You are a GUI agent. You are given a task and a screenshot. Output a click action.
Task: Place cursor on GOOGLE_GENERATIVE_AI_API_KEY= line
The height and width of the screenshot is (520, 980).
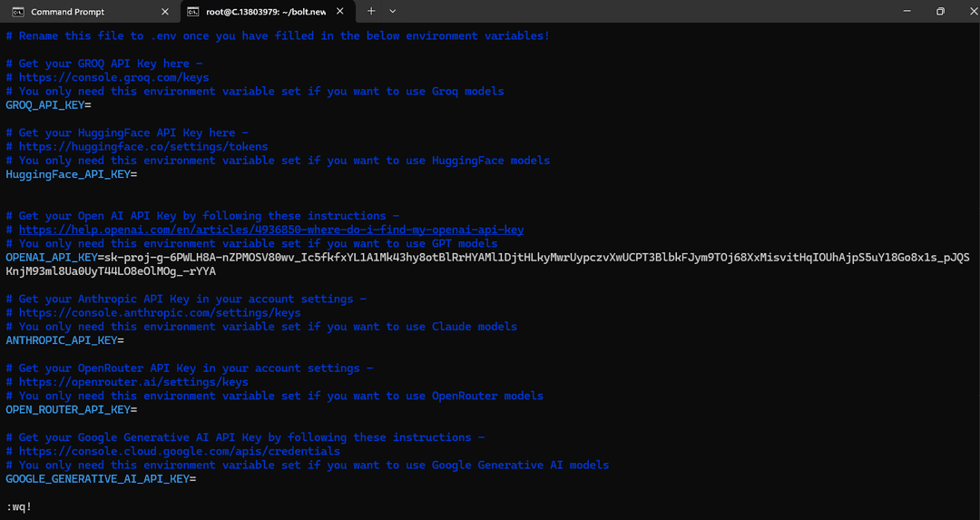[x=101, y=479]
